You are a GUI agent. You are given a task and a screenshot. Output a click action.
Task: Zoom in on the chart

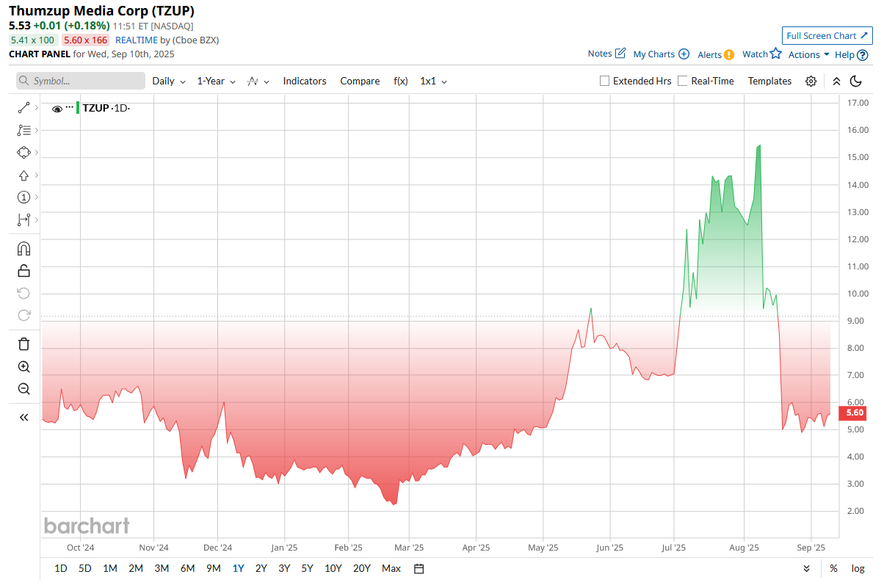(23, 367)
